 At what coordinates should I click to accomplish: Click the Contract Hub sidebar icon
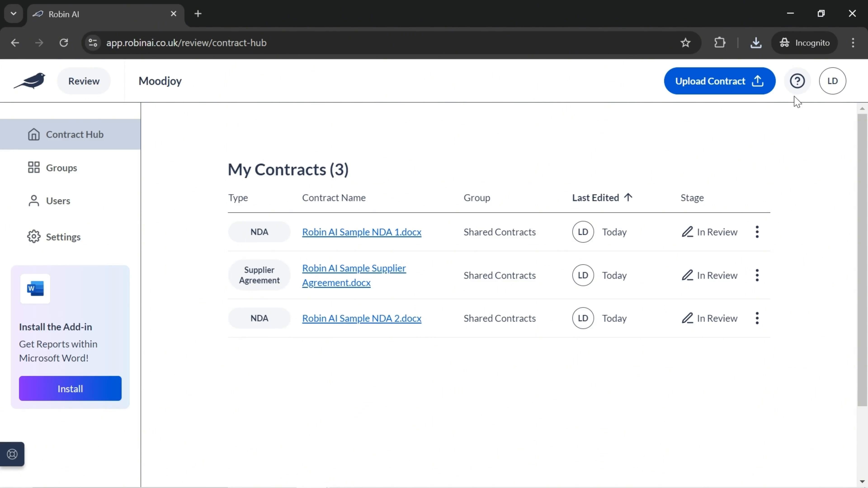click(33, 134)
